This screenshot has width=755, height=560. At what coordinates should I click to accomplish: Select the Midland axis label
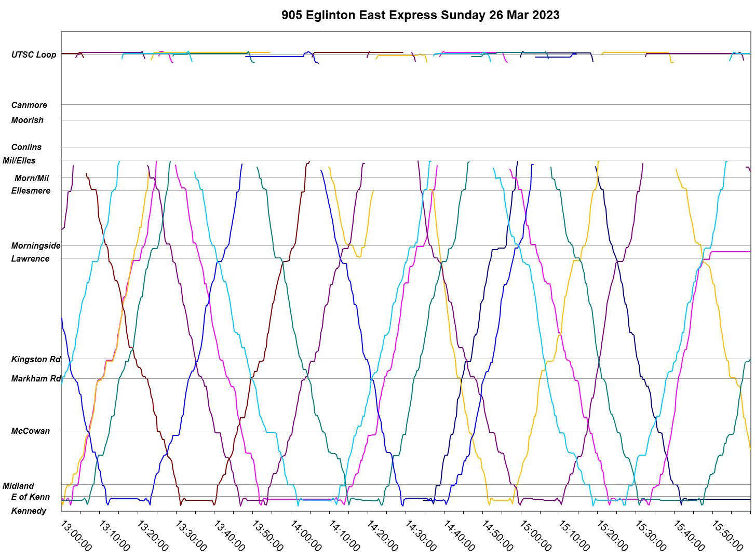point(18,486)
